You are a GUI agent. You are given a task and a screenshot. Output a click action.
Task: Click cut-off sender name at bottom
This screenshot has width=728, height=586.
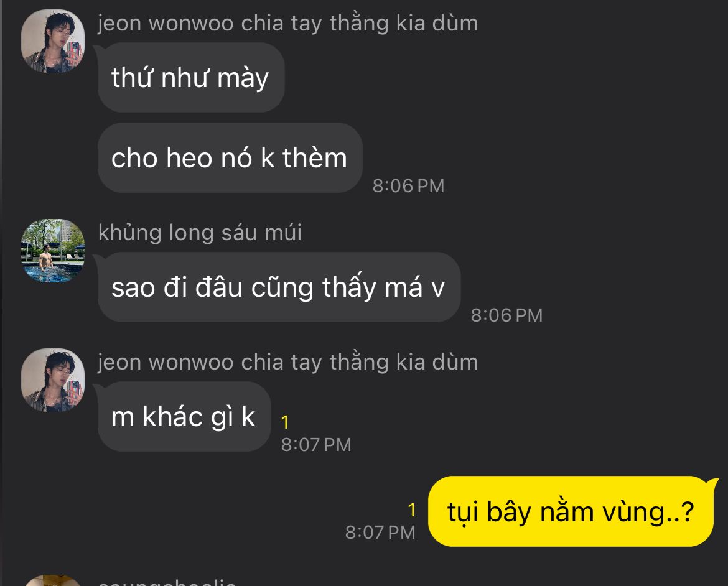click(167, 582)
